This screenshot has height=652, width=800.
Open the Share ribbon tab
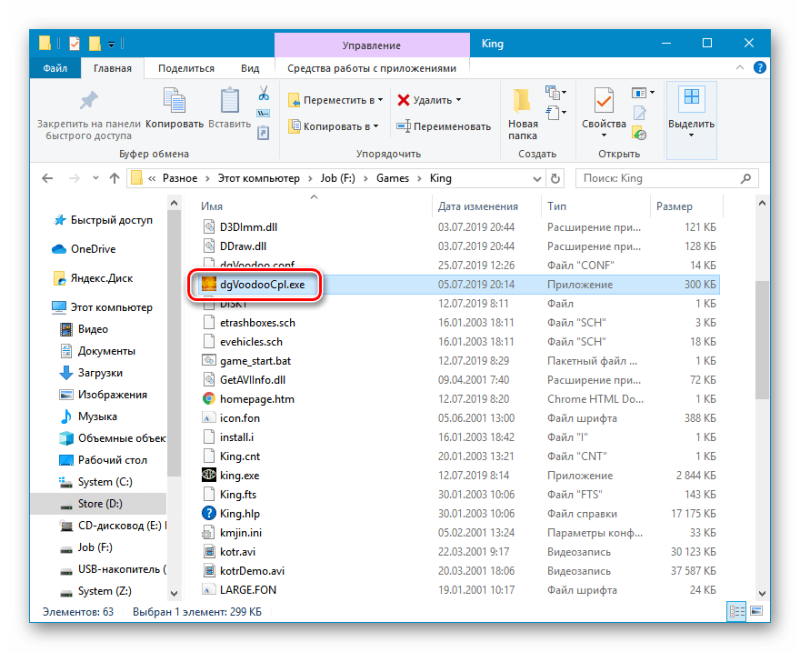[x=186, y=68]
